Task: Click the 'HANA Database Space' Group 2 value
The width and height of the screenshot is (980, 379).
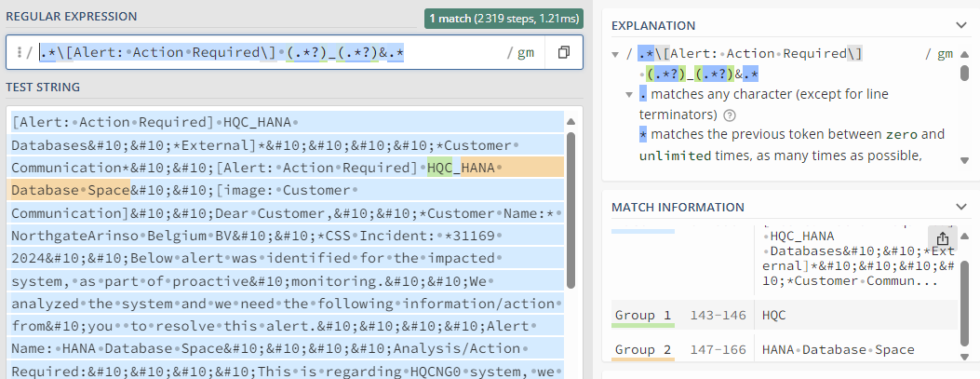Action: click(839, 349)
